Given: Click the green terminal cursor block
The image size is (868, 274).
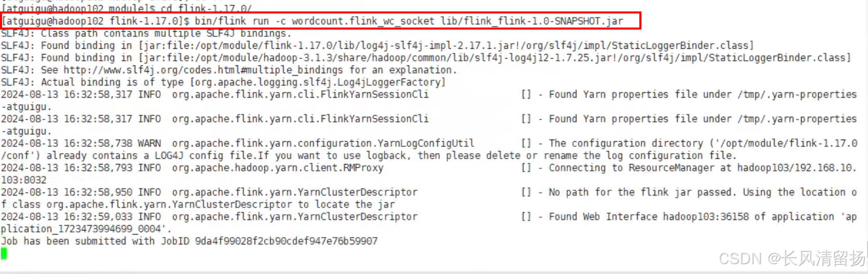Looking at the screenshot, I should (4, 253).
